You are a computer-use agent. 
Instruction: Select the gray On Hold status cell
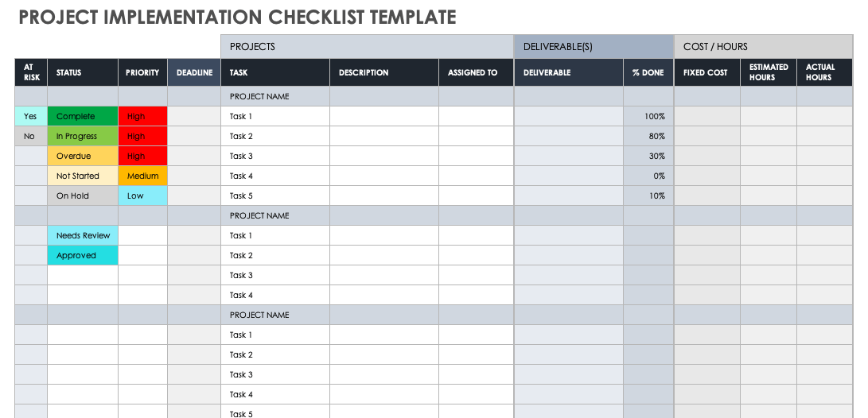click(x=83, y=196)
